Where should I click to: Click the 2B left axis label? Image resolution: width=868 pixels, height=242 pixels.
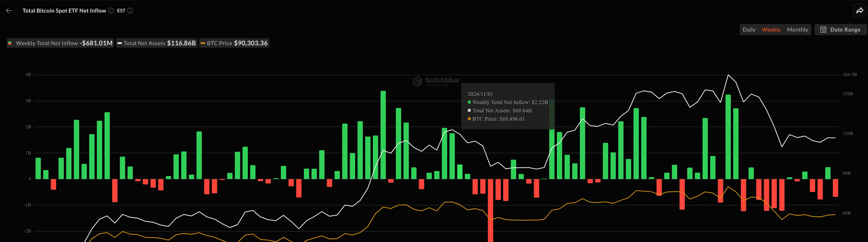pyautogui.click(x=28, y=127)
